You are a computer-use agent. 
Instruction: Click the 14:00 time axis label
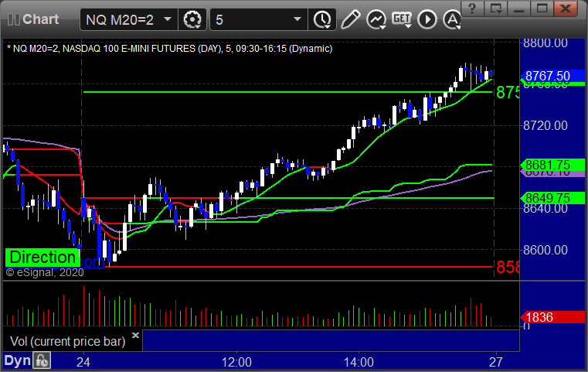coord(359,362)
